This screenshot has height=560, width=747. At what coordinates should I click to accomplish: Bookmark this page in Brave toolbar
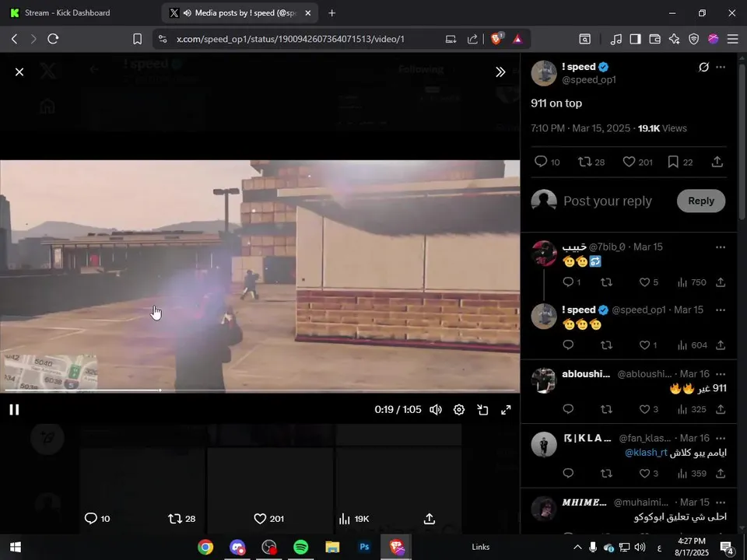(x=137, y=39)
